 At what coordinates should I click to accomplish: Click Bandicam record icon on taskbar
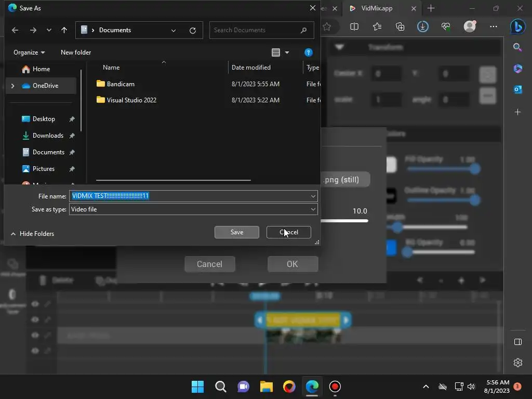tap(335, 387)
